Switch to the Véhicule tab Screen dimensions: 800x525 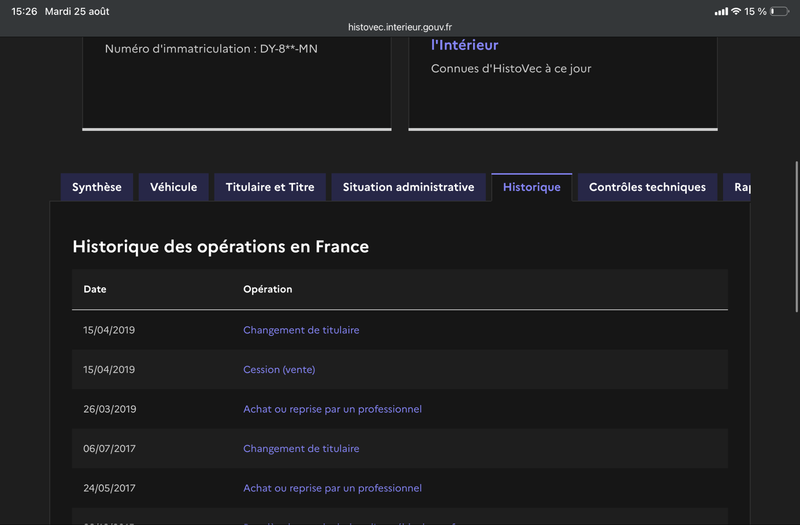(x=173, y=187)
